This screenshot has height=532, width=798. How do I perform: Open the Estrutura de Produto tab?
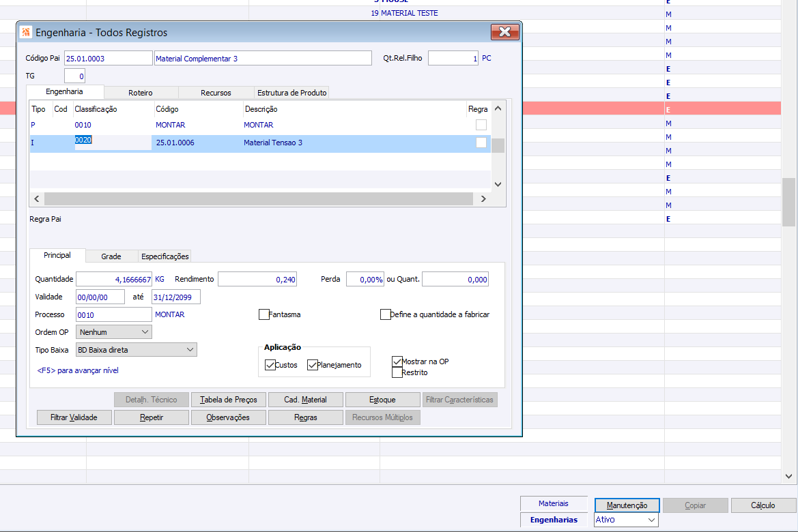coord(291,93)
